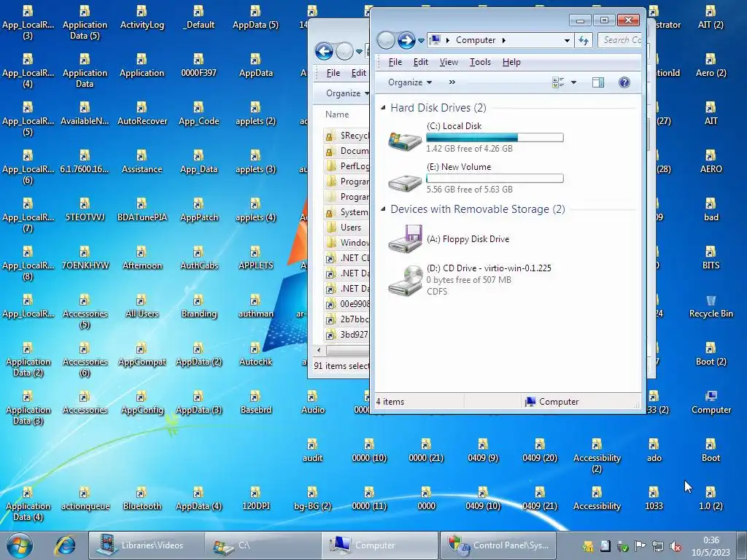The height and width of the screenshot is (560, 747).
Task: Select the Autochk desktop shortcut
Action: click(x=255, y=354)
